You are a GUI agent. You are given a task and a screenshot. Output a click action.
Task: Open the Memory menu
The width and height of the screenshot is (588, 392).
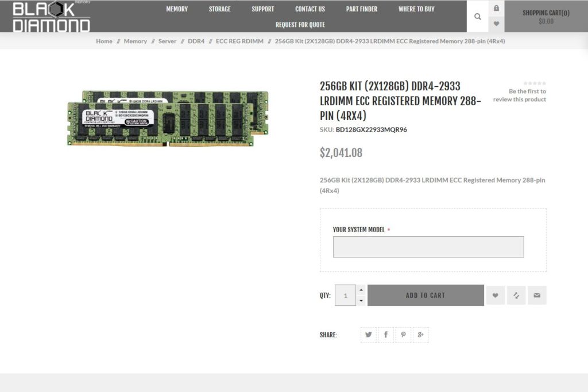(177, 9)
